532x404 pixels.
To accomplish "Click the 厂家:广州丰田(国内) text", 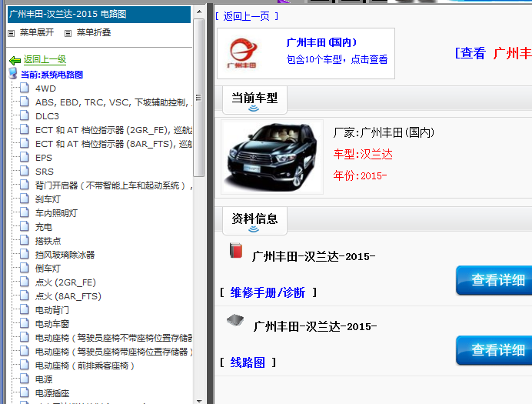I will tap(384, 132).
